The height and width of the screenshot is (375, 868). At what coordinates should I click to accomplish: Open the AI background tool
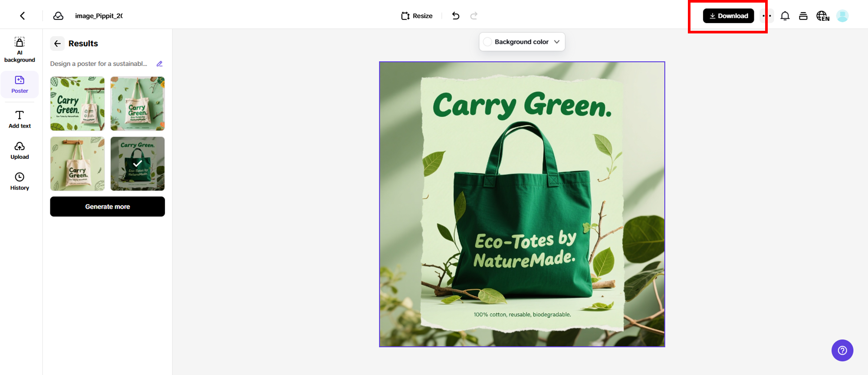coord(20,50)
